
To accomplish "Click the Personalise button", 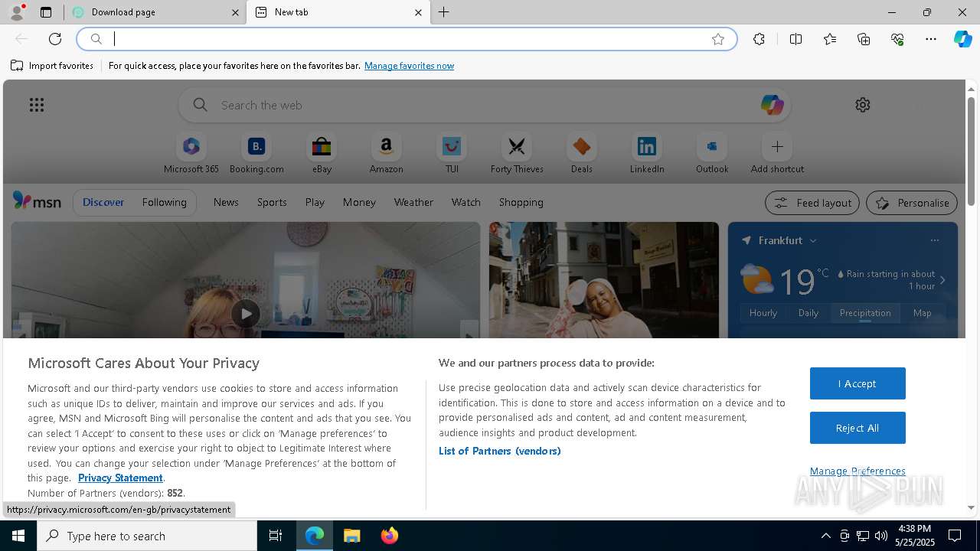I will [911, 203].
